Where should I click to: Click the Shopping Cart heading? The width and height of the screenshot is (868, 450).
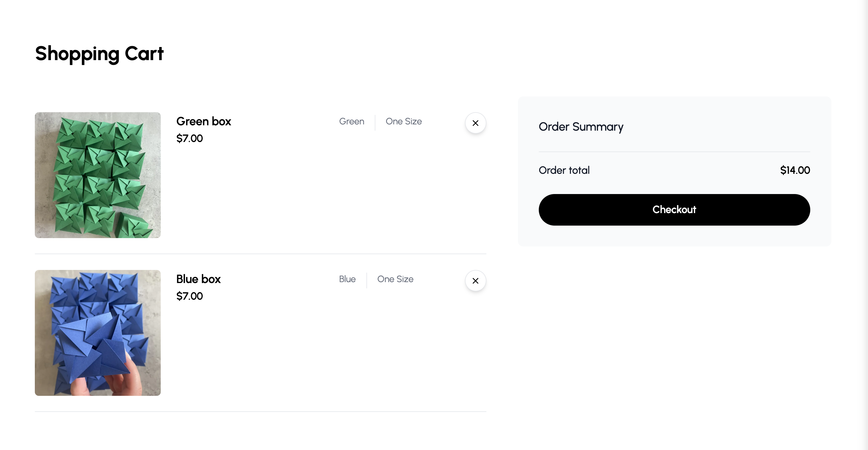pyautogui.click(x=99, y=54)
